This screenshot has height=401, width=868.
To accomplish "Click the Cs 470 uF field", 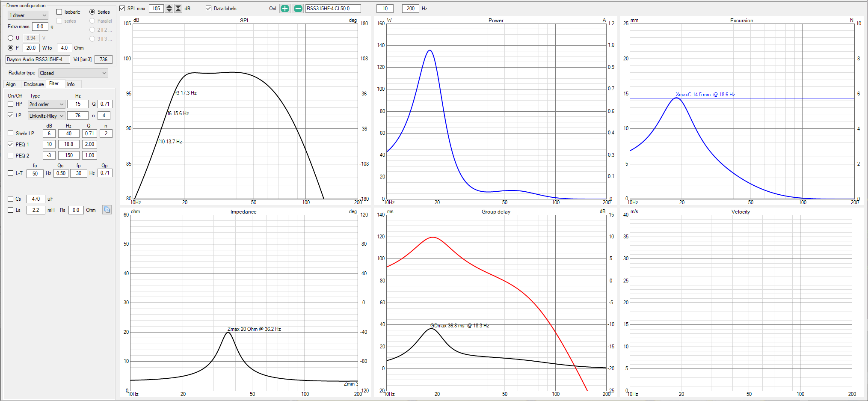I will pyautogui.click(x=36, y=199).
